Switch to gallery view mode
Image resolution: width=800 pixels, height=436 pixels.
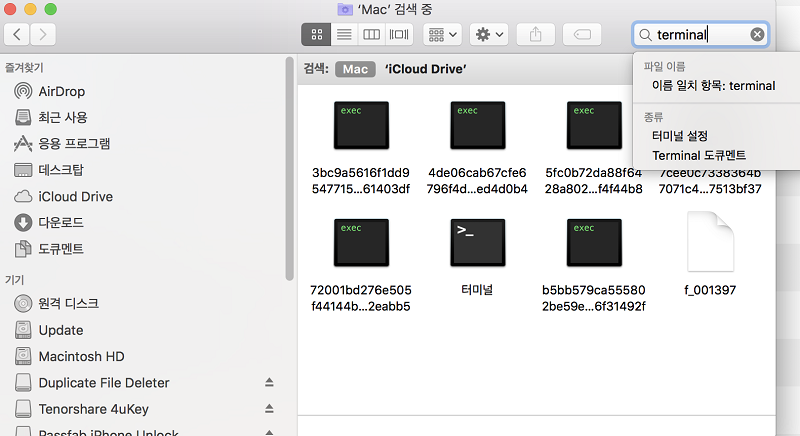(398, 34)
